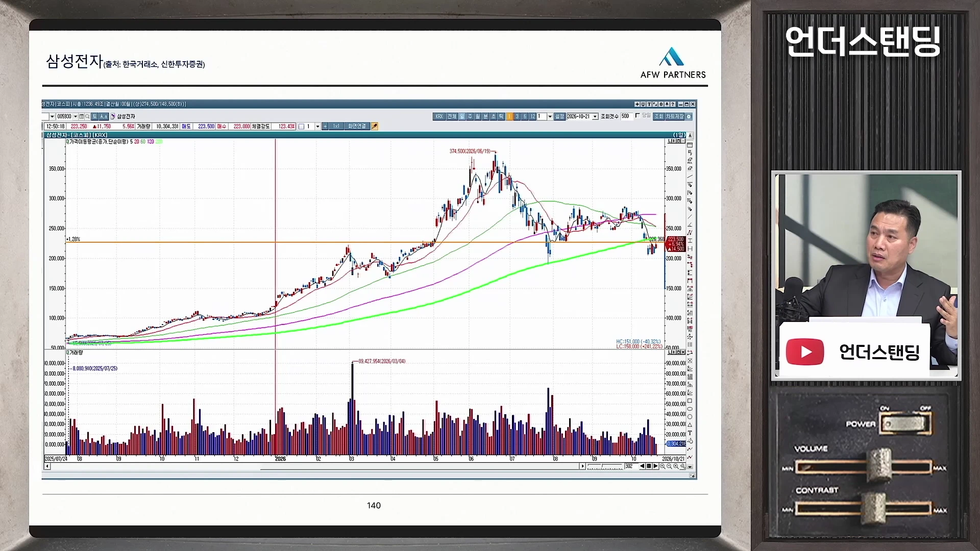Open the 005930 stock code dropdown

[76, 116]
